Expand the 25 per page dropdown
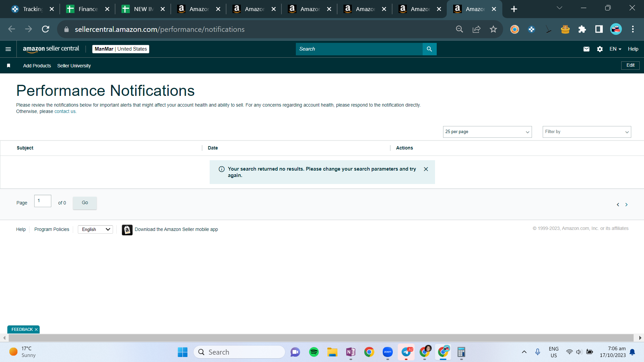Screen dimensions: 644x362 (487, 132)
